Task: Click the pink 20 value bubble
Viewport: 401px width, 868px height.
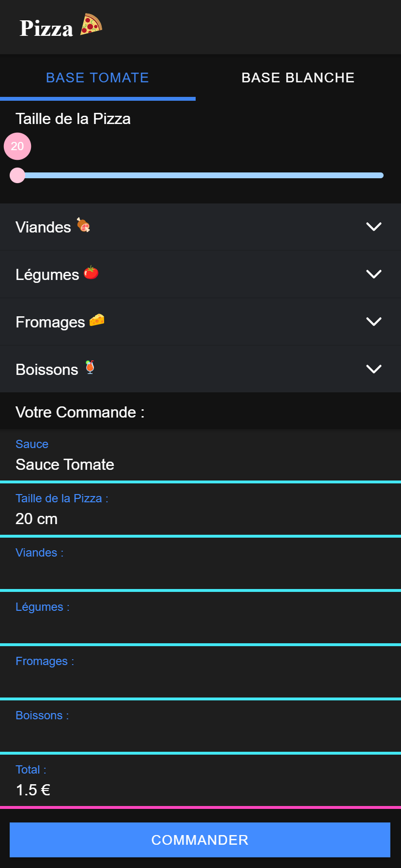Action: click(x=17, y=146)
